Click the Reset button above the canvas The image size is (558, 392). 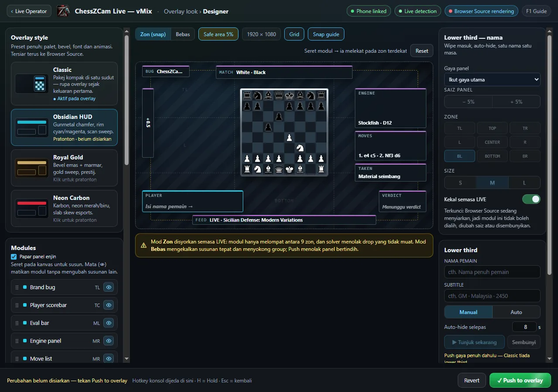[x=422, y=51]
